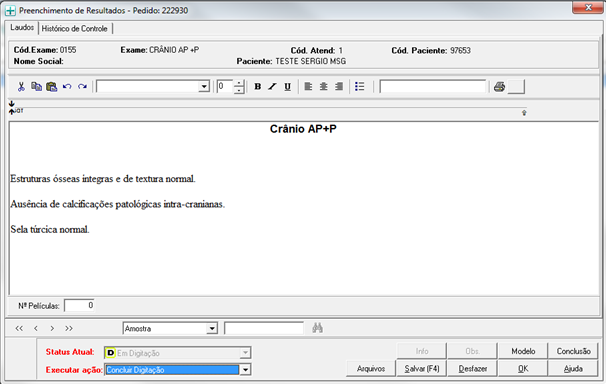This screenshot has height=384, width=606.
Task: Search using the binoculars icon
Action: point(317,328)
